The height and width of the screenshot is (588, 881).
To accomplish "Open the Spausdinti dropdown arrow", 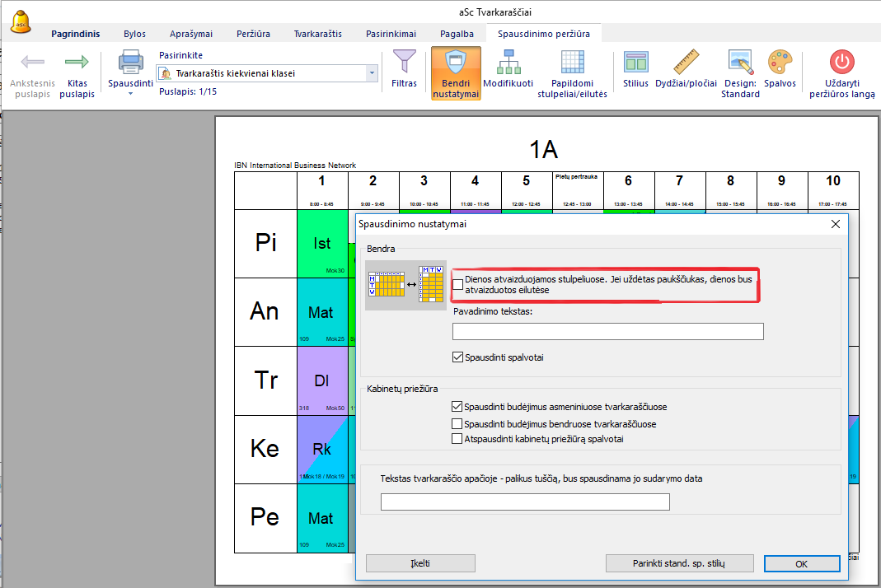I will tap(130, 93).
